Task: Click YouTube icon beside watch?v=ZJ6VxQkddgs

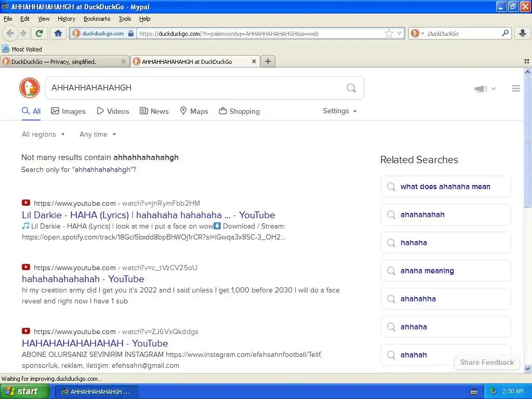Action: [26, 331]
